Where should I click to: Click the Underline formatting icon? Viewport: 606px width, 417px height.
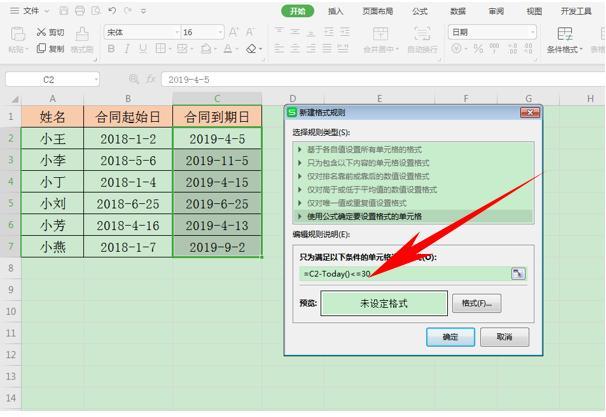(143, 49)
